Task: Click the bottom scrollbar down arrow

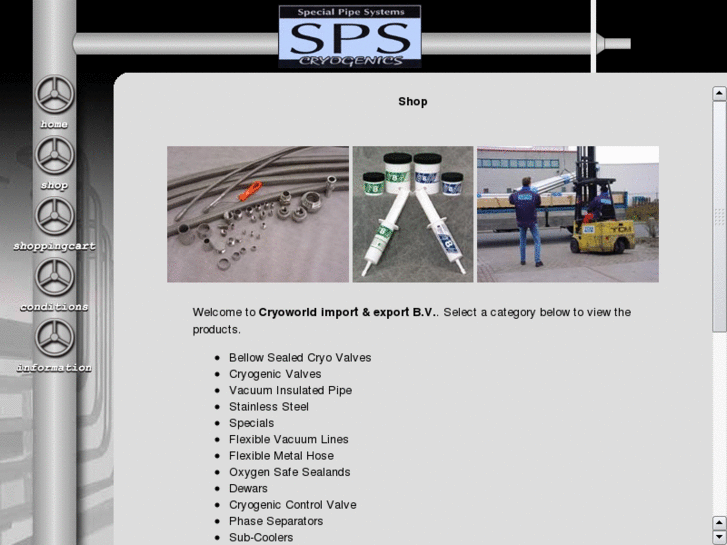Action: 719,537
